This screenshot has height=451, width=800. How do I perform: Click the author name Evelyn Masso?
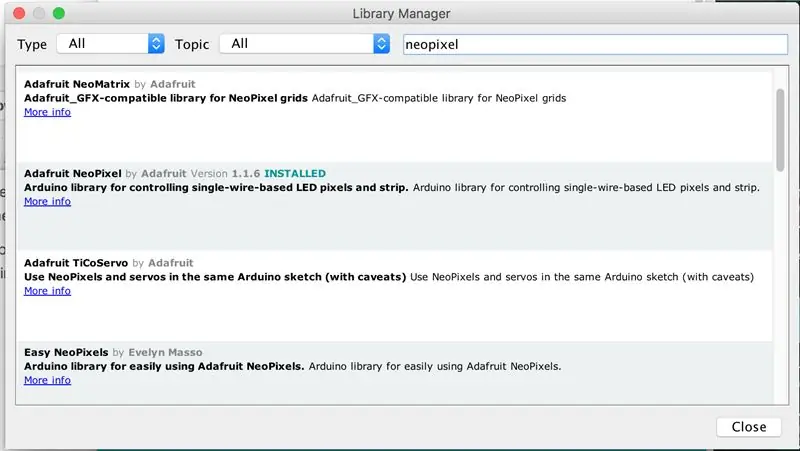(x=165, y=352)
